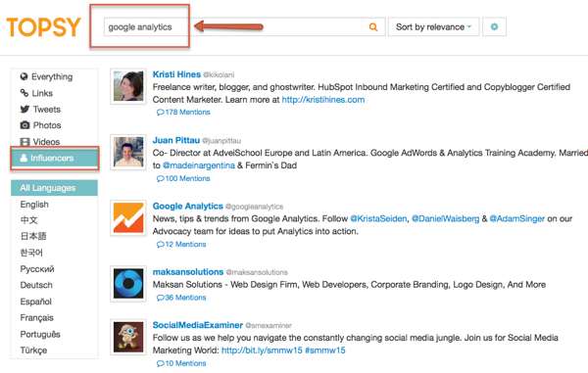The height and width of the screenshot is (373, 588).
Task: Open Kristi Hines profile photo
Action: point(128,86)
